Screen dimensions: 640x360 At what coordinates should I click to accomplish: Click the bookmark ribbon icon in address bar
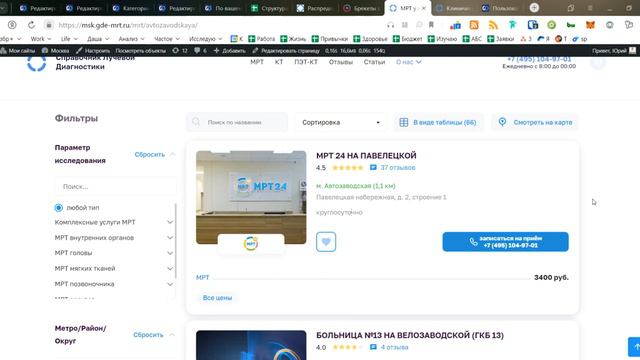click(x=431, y=25)
